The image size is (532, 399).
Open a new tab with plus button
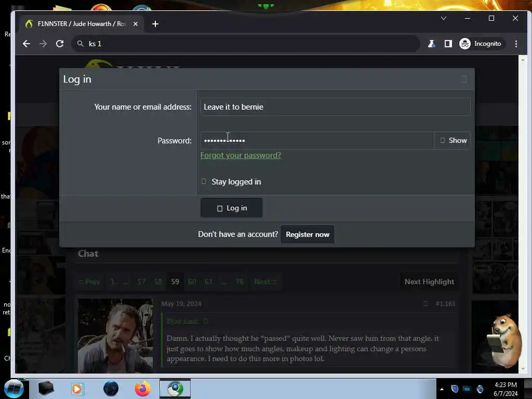pyautogui.click(x=155, y=24)
